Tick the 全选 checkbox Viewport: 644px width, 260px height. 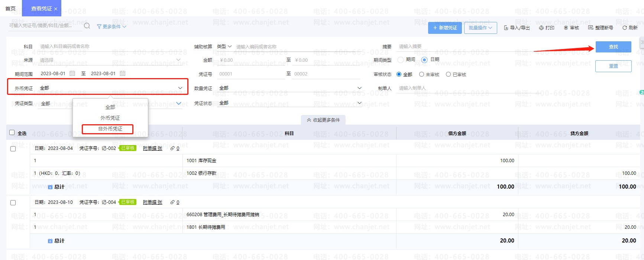[x=12, y=132]
